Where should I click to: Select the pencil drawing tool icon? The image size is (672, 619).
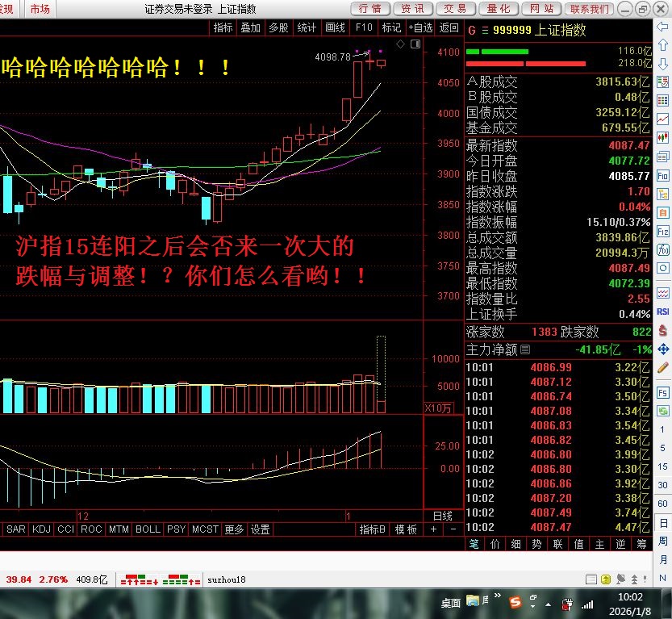tap(662, 367)
